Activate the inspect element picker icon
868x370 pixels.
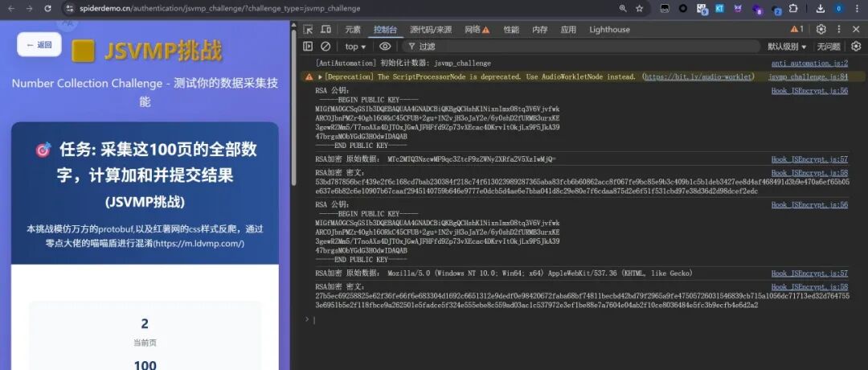click(308, 29)
